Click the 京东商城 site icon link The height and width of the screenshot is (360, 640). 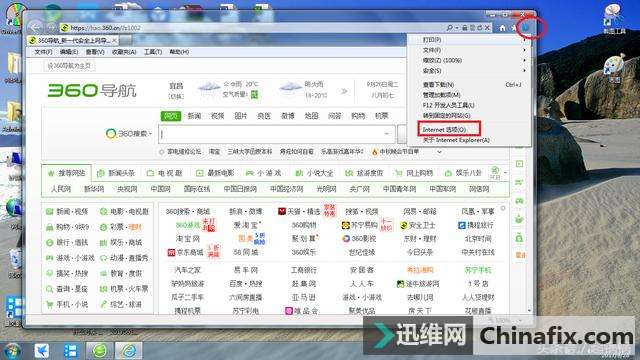(x=171, y=252)
